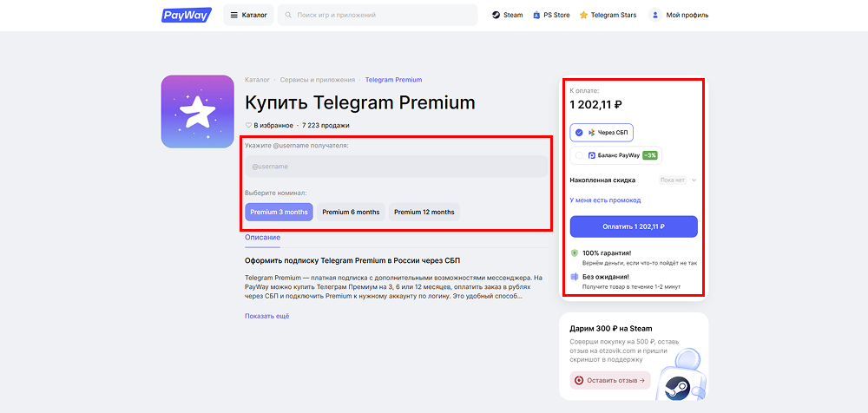Open the PayWay logo home link

coord(187,15)
